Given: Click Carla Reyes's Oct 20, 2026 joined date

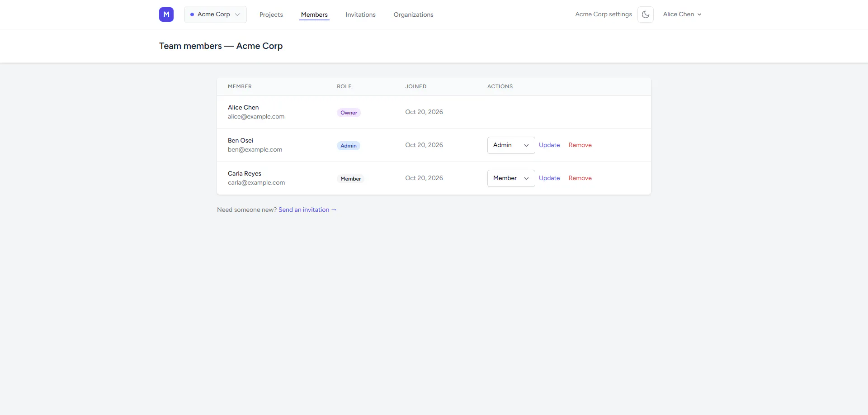Looking at the screenshot, I should (424, 178).
